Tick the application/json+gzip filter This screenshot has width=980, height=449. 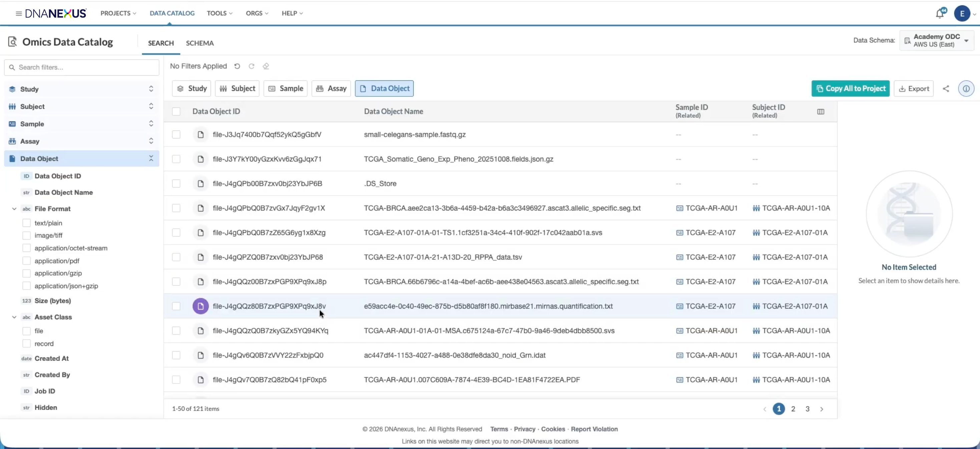tap(27, 286)
